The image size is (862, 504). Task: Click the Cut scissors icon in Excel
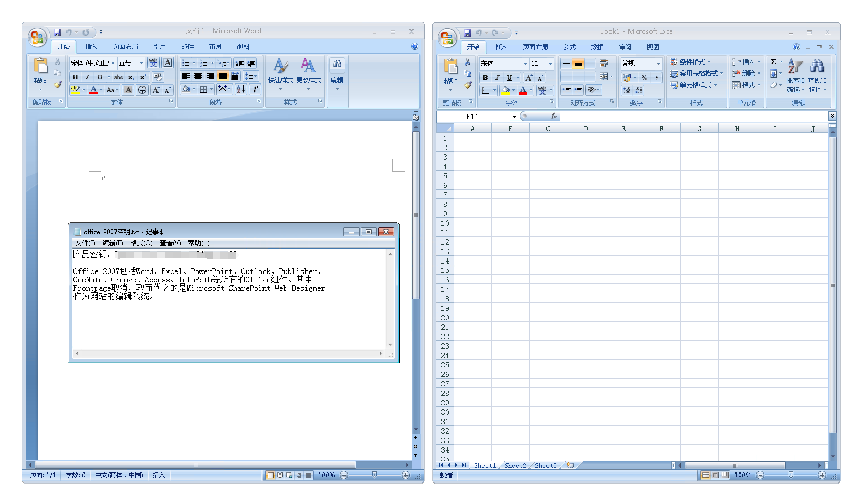(467, 62)
